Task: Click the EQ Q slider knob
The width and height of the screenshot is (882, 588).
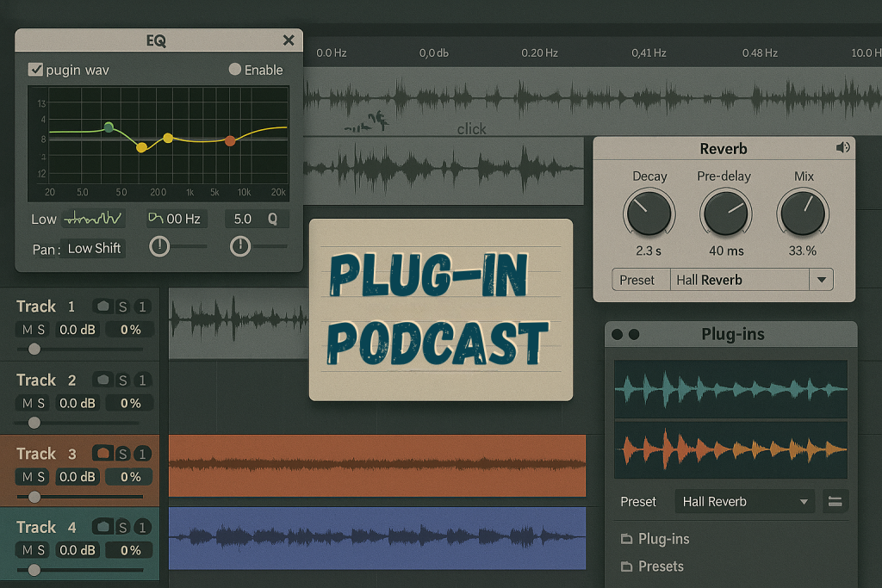Action: (240, 246)
